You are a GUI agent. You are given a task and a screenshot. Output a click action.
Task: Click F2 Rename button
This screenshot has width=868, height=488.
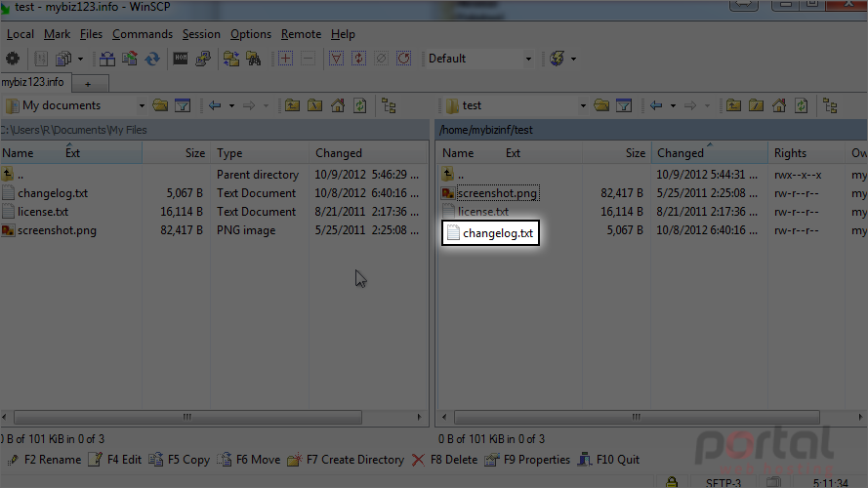pos(44,460)
